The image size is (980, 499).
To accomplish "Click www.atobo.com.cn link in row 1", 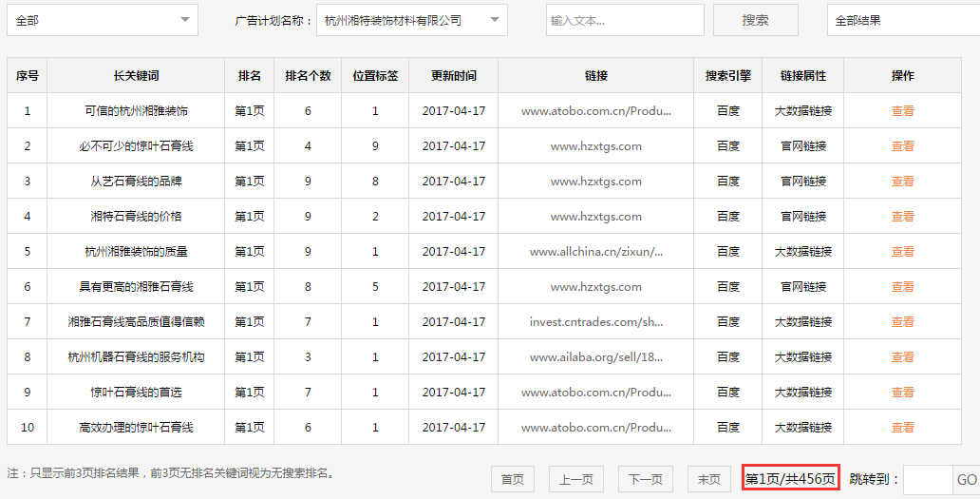I will pyautogui.click(x=595, y=110).
